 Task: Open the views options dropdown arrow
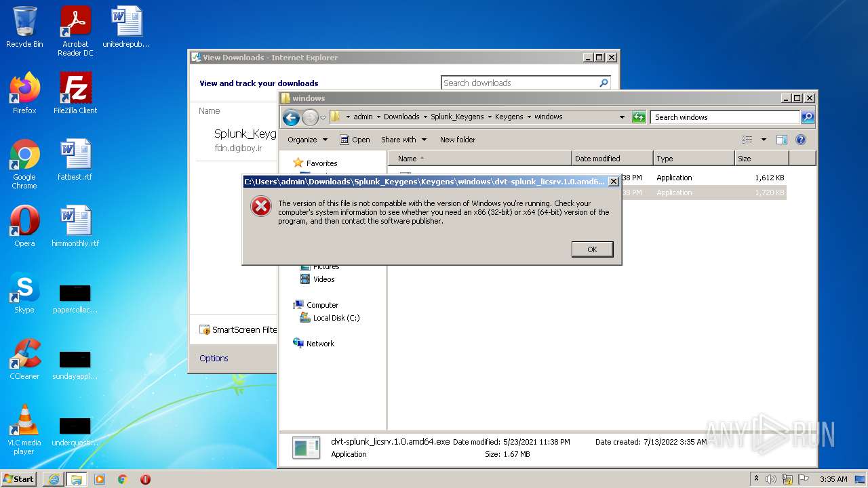point(764,140)
